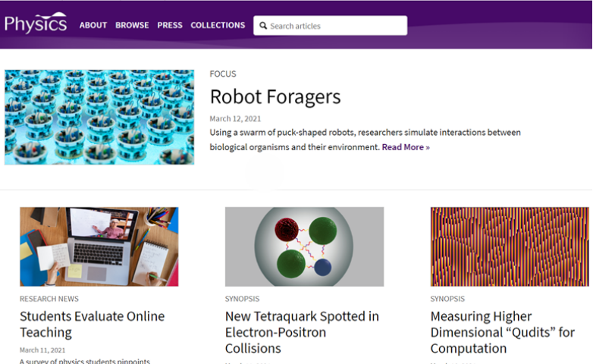
Task: Click the search magnifier icon
Action: point(263,26)
